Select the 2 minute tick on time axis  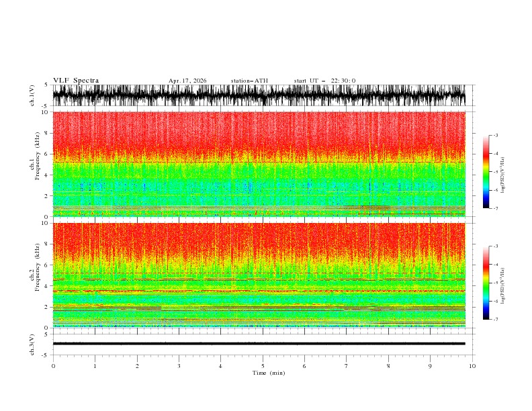[x=137, y=366]
